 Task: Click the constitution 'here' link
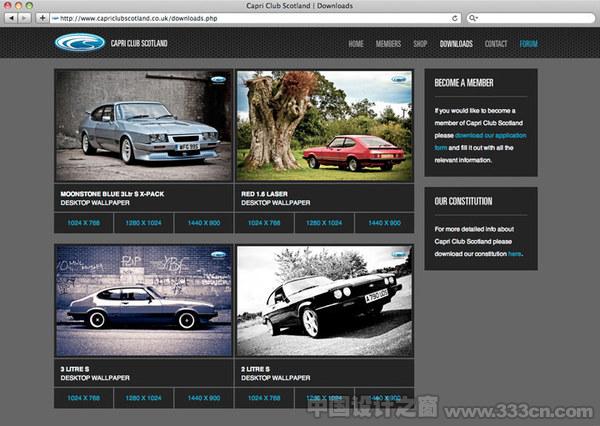[515, 254]
